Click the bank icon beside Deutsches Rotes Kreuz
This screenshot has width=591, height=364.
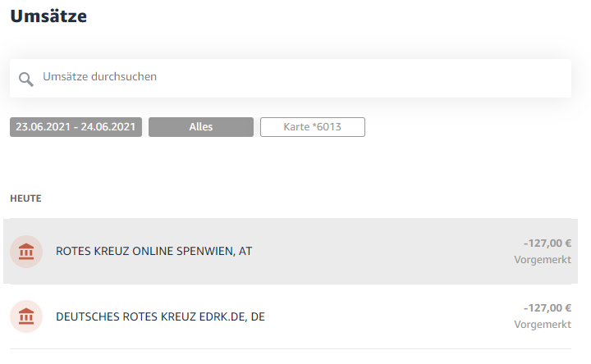pos(26,316)
